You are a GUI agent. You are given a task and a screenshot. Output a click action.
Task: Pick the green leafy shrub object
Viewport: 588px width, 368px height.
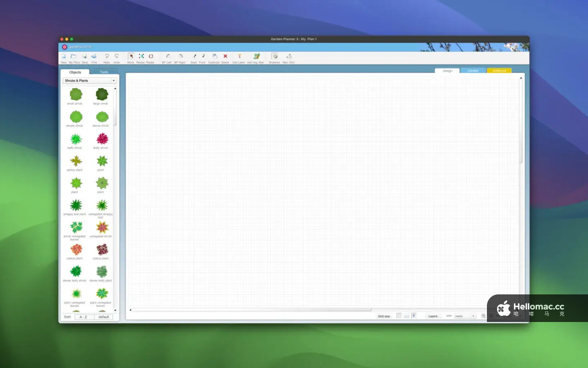(x=75, y=139)
